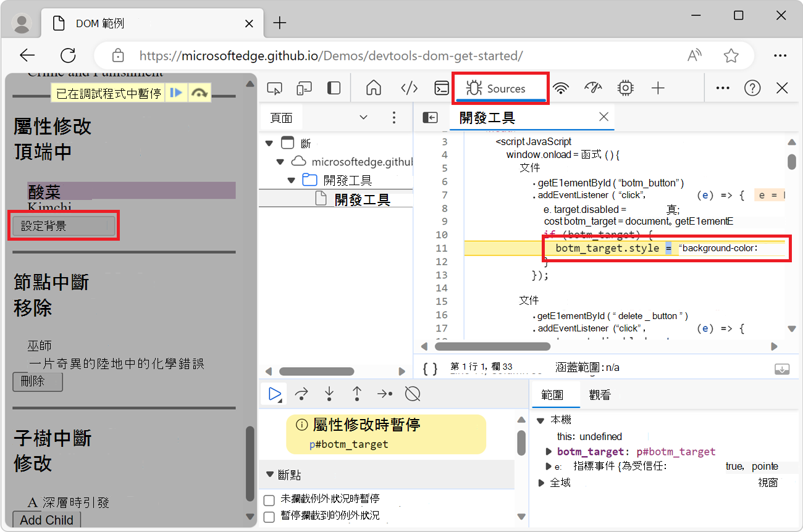This screenshot has width=803, height=532.
Task: Open DevTools help menu
Action: coord(752,88)
